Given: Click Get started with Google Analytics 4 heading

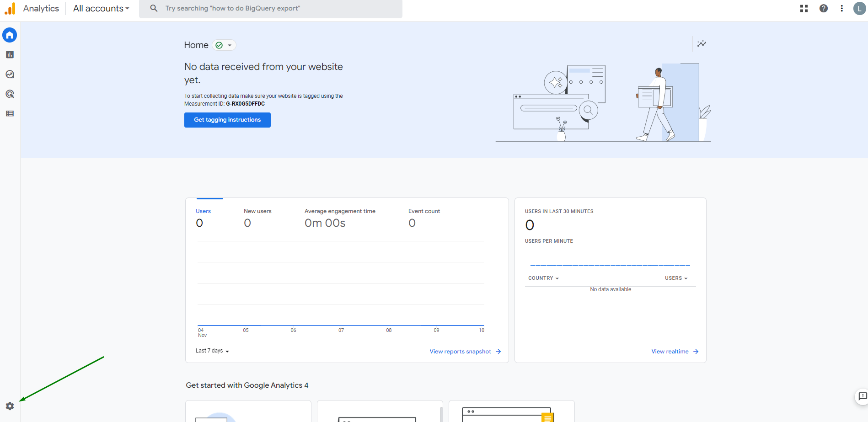Looking at the screenshot, I should click(x=247, y=385).
